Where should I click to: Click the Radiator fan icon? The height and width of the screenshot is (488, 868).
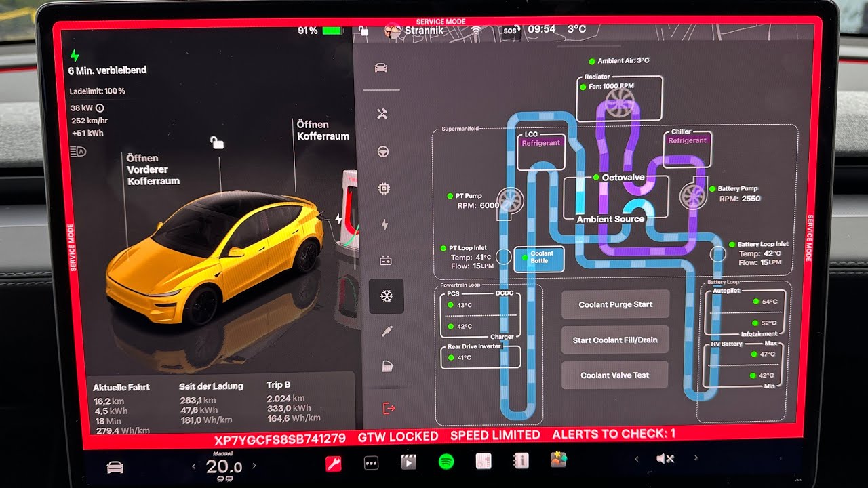619,102
